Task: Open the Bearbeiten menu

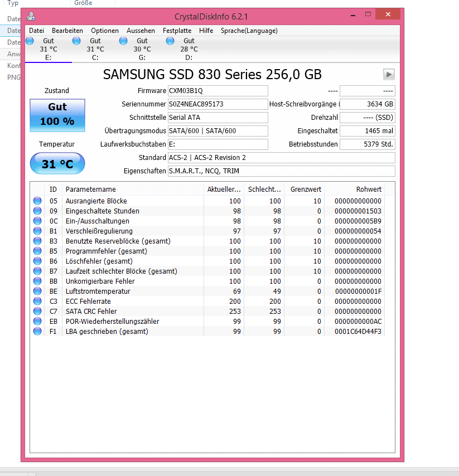Action: 67,31
